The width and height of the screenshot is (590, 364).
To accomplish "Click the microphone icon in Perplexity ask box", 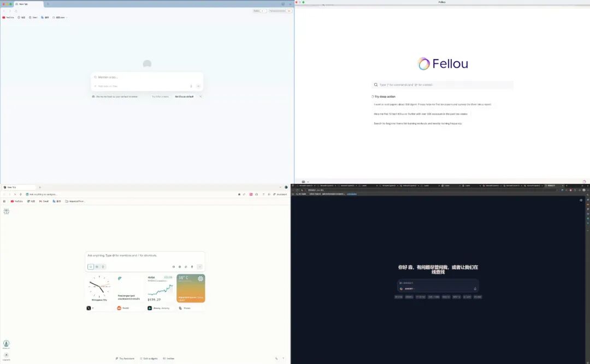I will tap(192, 267).
